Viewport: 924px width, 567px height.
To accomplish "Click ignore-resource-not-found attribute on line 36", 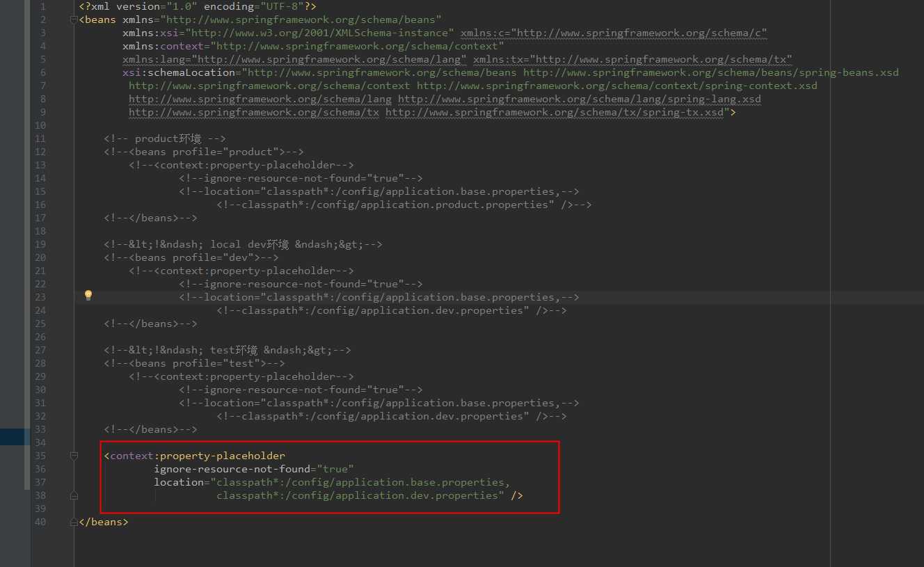I will tap(232, 469).
